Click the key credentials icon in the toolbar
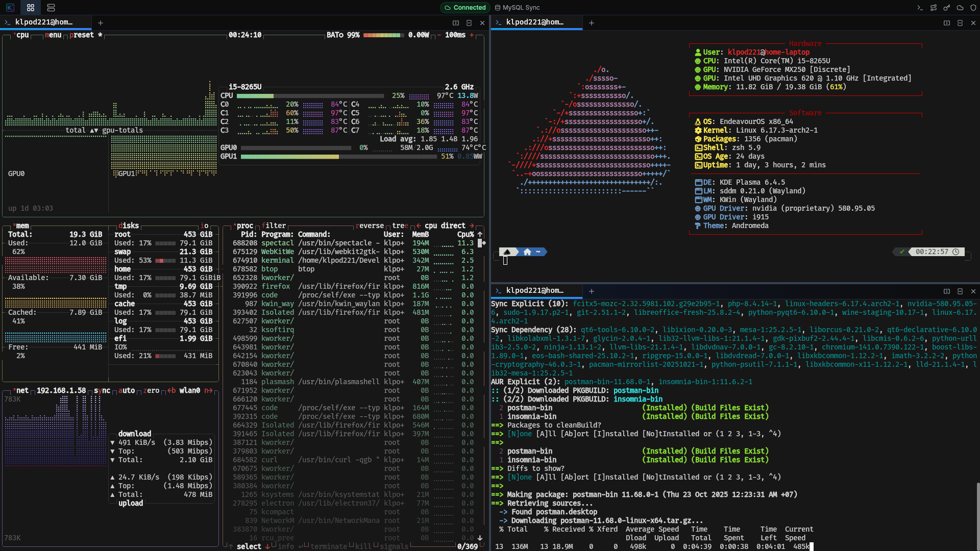This screenshot has height=551, width=980. click(947, 8)
